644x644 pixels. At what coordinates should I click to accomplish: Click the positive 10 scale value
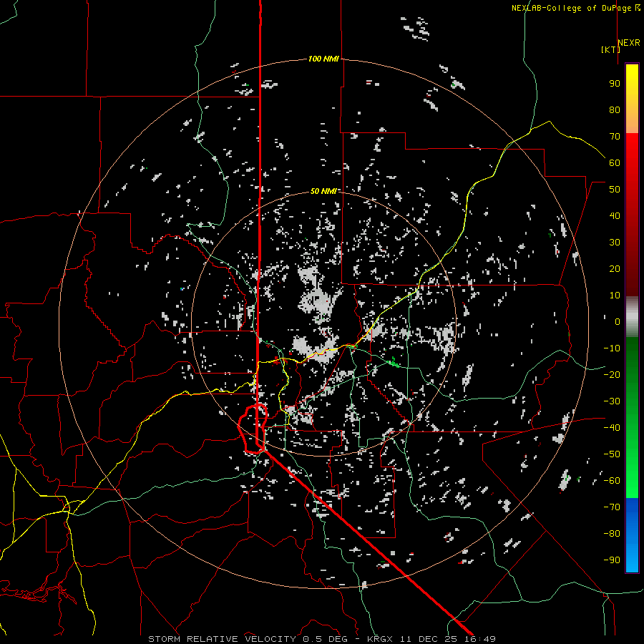[615, 296]
